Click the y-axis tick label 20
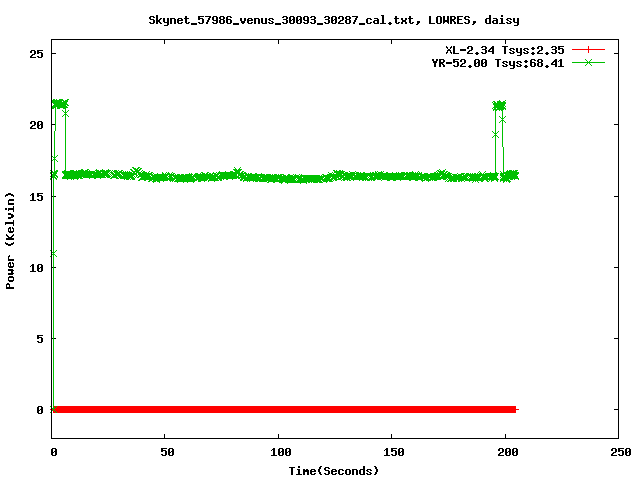 click(36, 125)
